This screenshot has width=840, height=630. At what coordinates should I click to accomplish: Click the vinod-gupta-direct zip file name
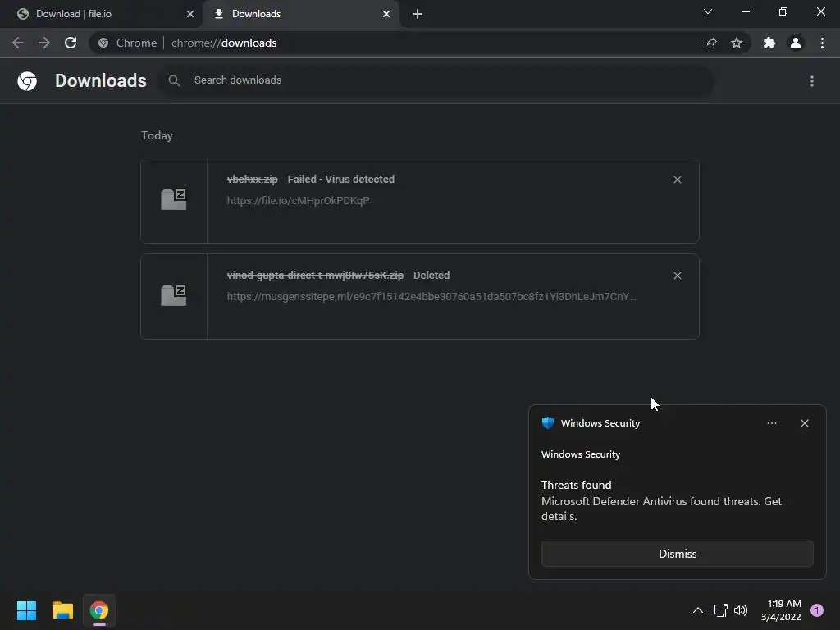pyautogui.click(x=315, y=276)
